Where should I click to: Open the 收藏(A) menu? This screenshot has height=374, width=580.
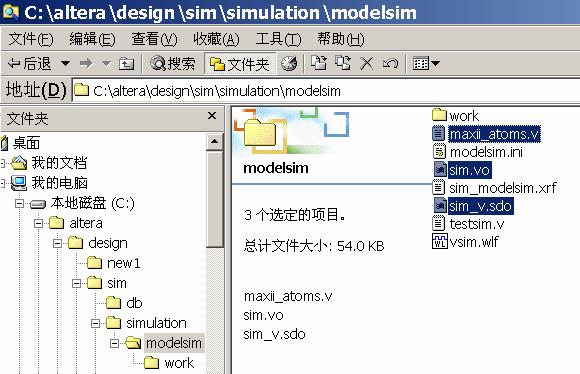217,39
